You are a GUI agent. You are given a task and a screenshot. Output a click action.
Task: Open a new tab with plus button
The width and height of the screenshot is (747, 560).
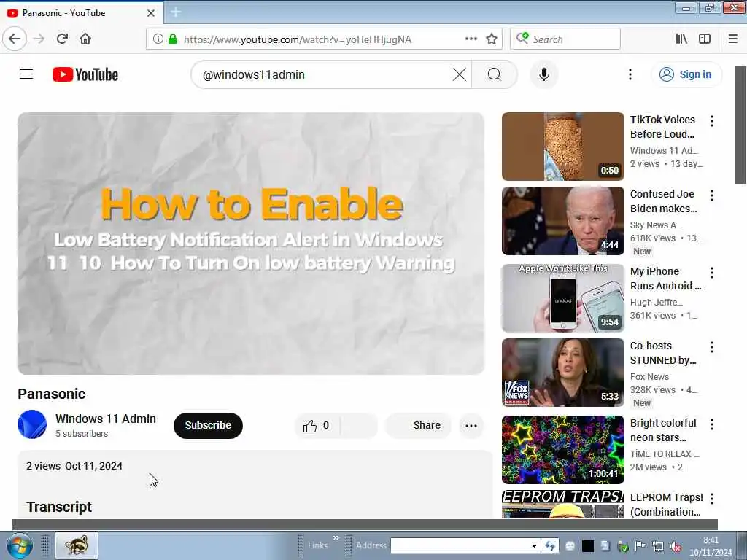tap(176, 12)
